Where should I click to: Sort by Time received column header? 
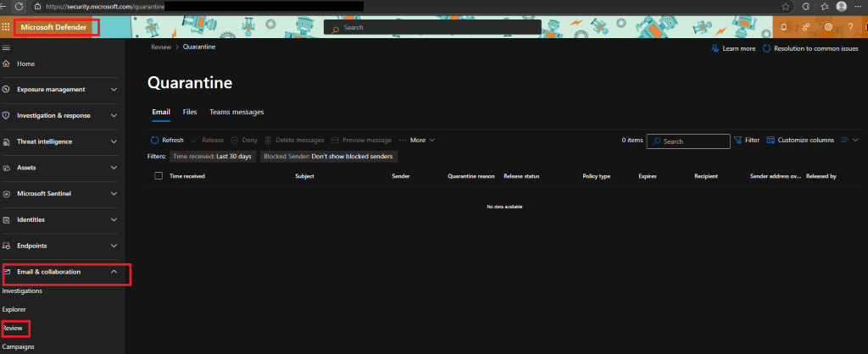pyautogui.click(x=187, y=176)
